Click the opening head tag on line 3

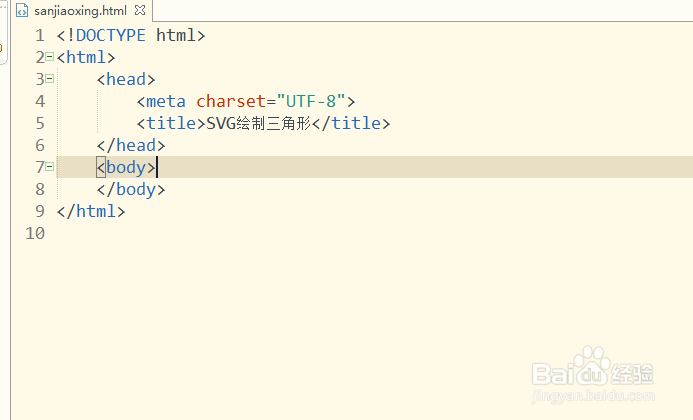coord(126,80)
